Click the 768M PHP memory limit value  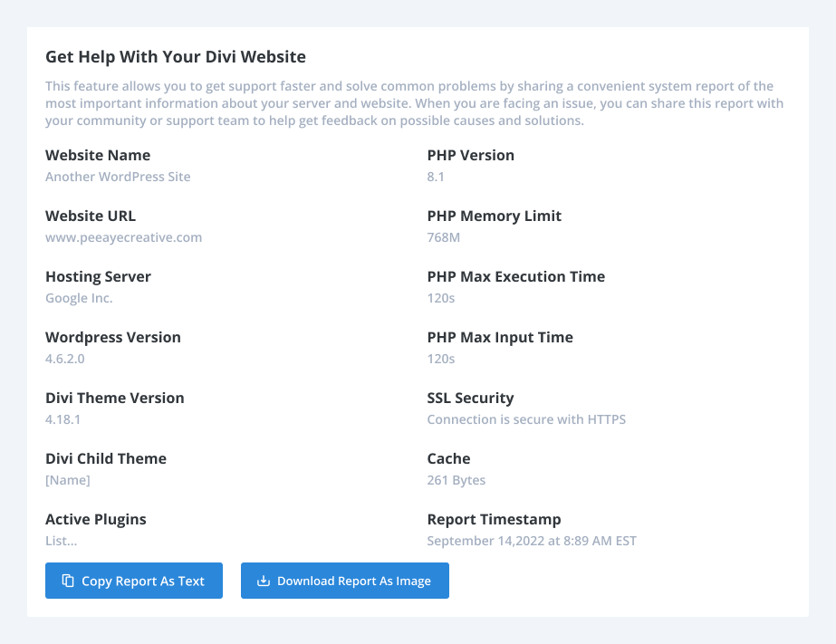tap(444, 237)
